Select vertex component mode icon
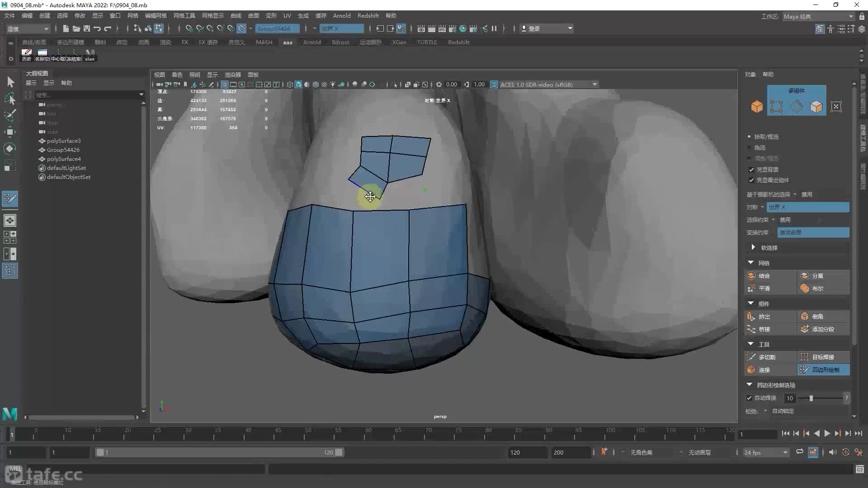The height and width of the screenshot is (488, 868). tap(777, 107)
